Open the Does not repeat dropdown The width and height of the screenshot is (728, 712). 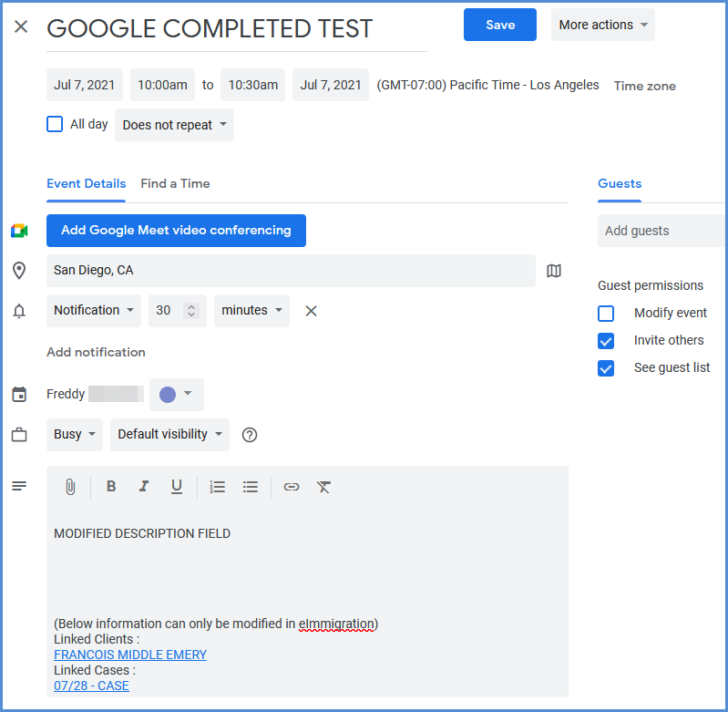click(x=174, y=125)
